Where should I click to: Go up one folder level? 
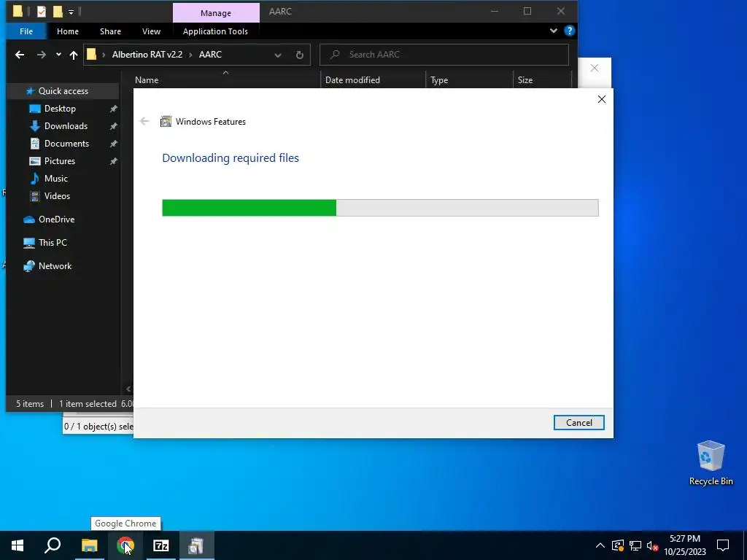point(74,55)
